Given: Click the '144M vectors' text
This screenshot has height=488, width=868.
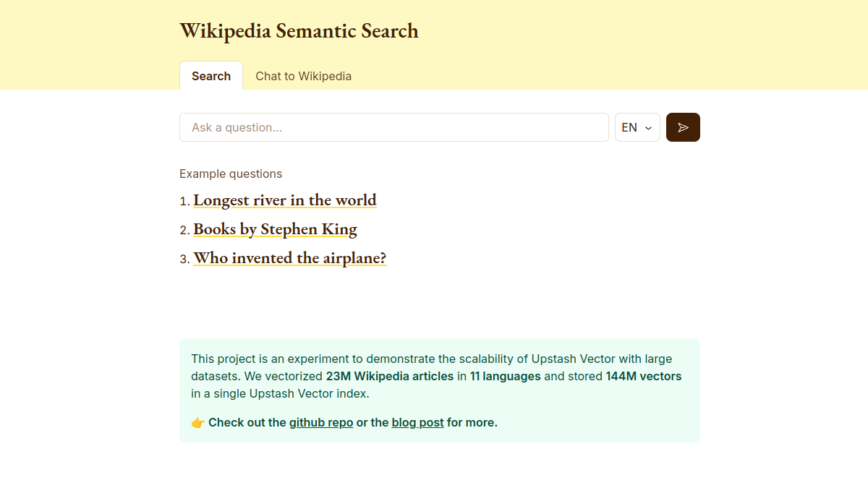Looking at the screenshot, I should [x=644, y=376].
